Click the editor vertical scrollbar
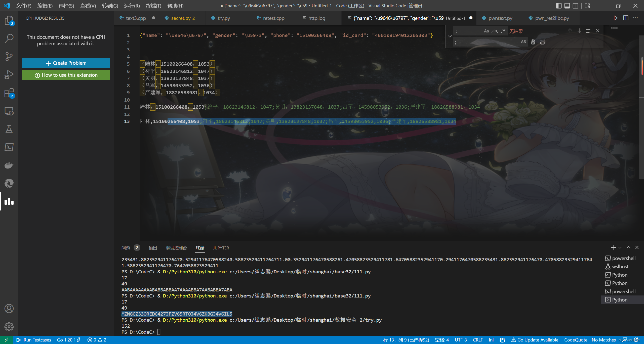Viewport: 644px width, 344px height. coord(641,126)
